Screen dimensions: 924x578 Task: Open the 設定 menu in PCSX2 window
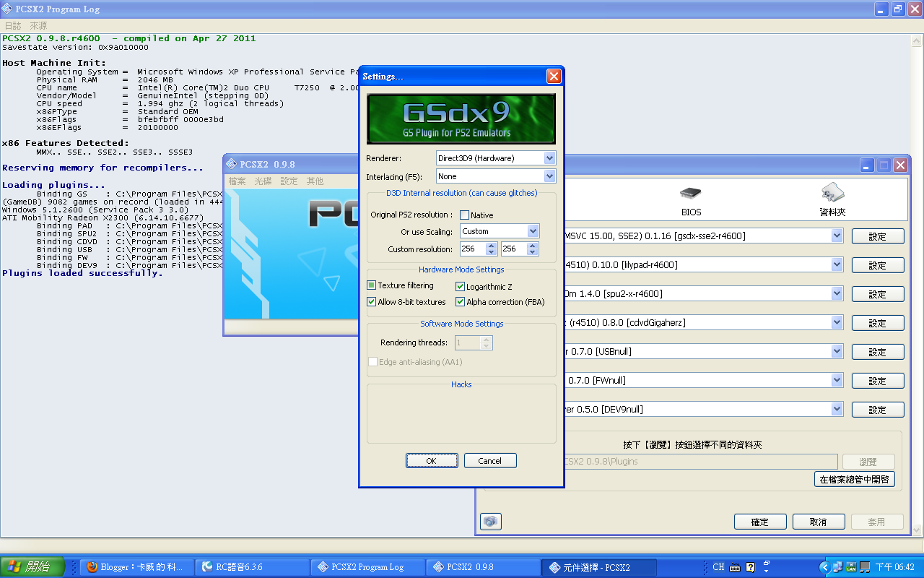[289, 181]
